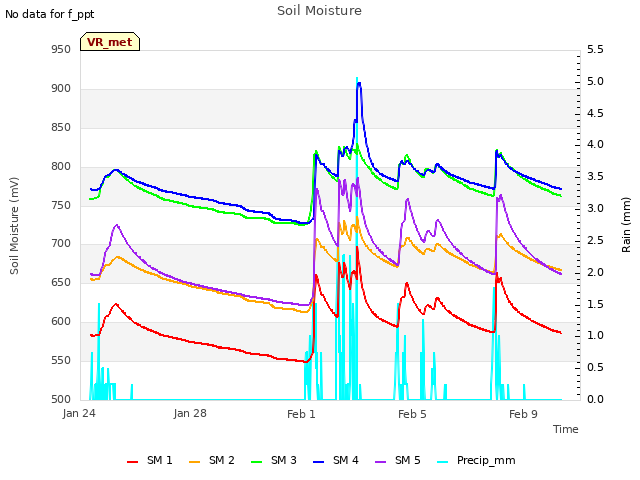This screenshot has height=480, width=640.
Task: Click the red SM 1 legend swatch
Action: [133, 462]
